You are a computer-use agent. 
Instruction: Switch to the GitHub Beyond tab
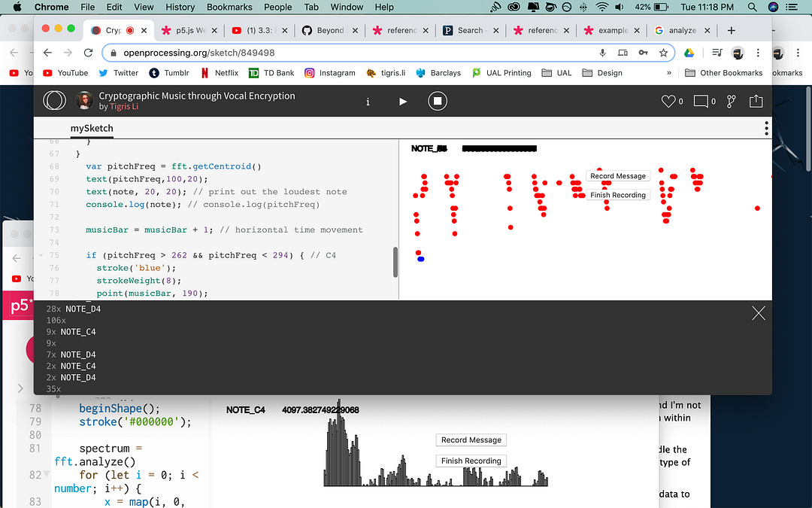coord(330,30)
